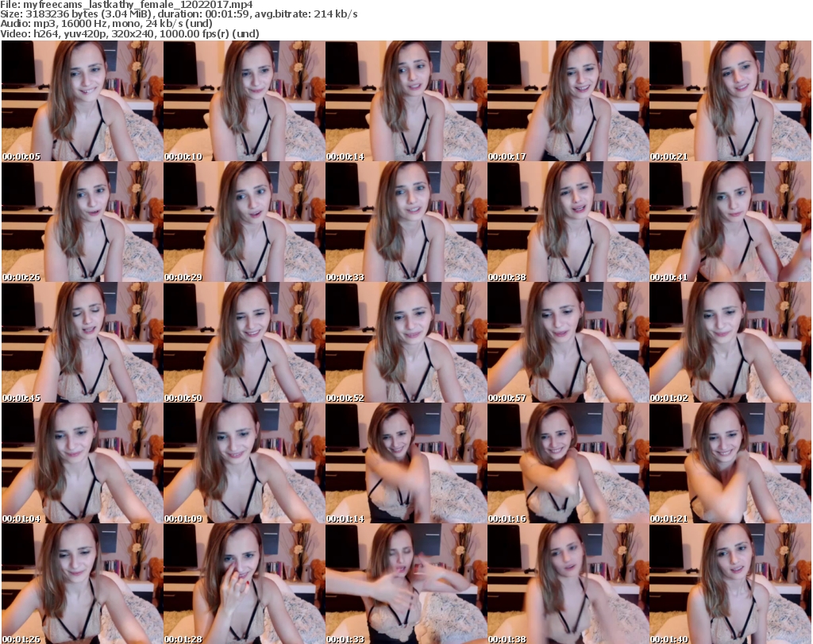Open the thumbnail timestamped 00:01:33
The width and height of the screenshot is (813, 644).
point(406,584)
